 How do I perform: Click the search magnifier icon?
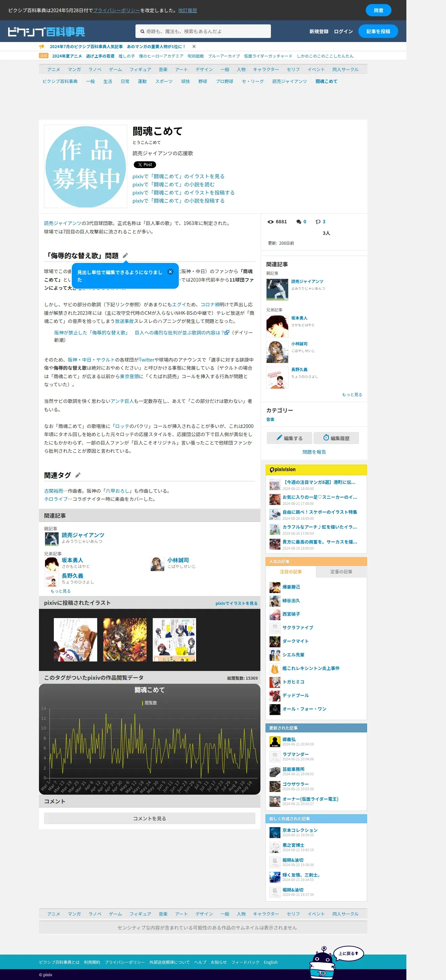click(x=142, y=32)
